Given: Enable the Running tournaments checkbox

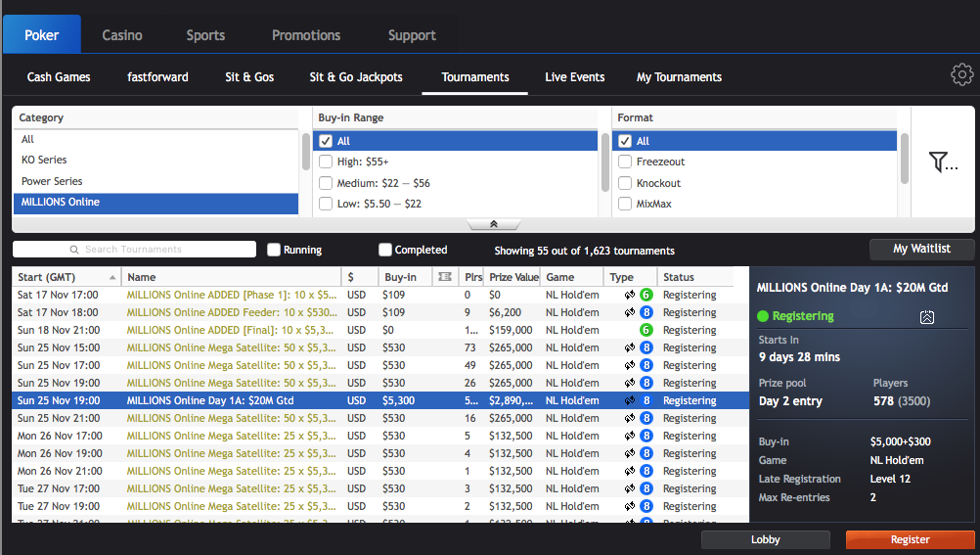Looking at the screenshot, I should pos(274,250).
